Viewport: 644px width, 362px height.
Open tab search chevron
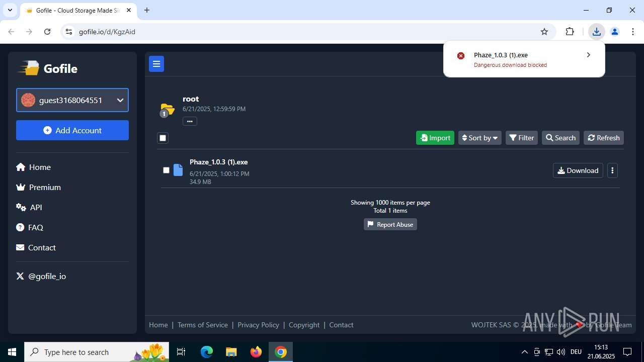point(10,10)
